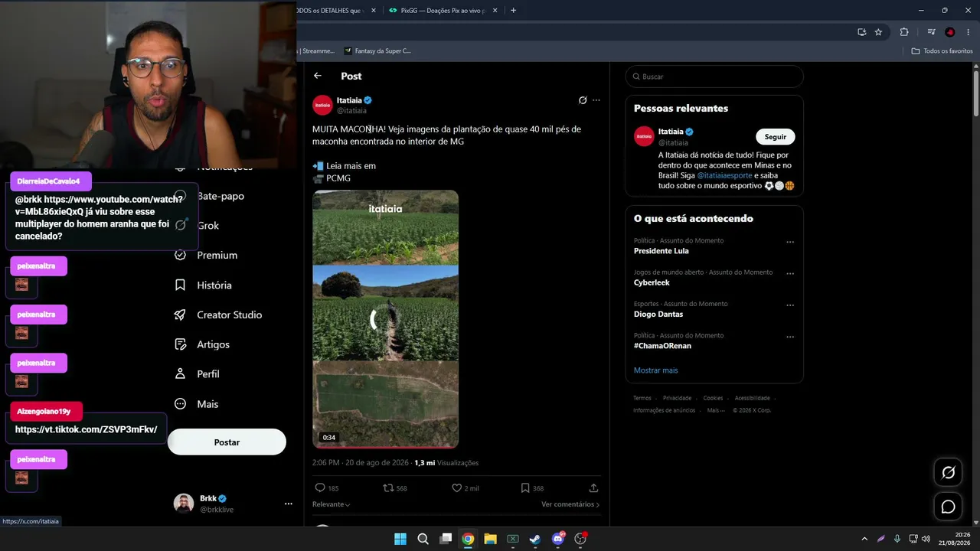Viewport: 980px width, 551px height.
Task: Open the @itatiaiaesporte mention link
Action: pyautogui.click(x=725, y=175)
